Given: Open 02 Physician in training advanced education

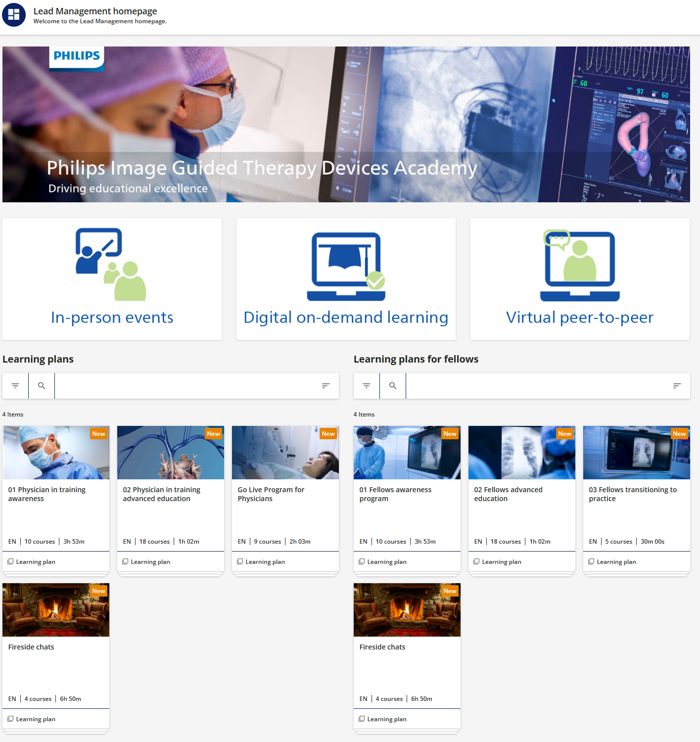Looking at the screenshot, I should pos(161,494).
